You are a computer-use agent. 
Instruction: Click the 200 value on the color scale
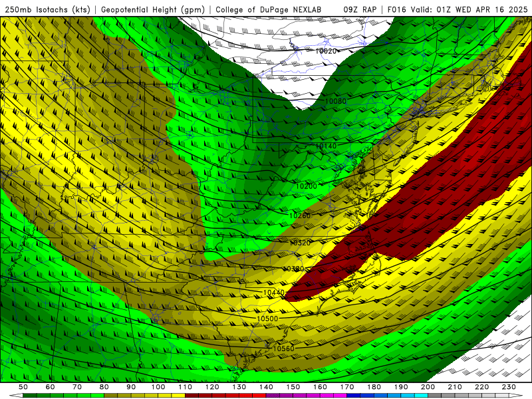(428, 387)
